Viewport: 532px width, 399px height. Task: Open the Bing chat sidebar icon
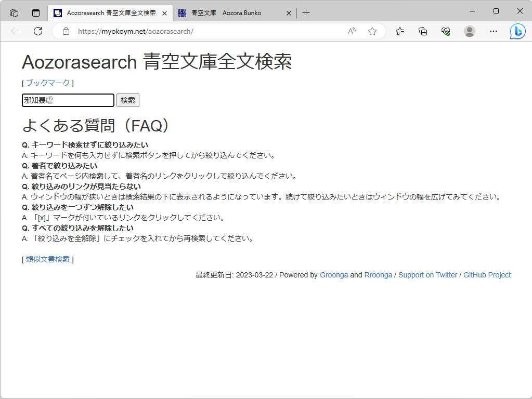pos(518,31)
